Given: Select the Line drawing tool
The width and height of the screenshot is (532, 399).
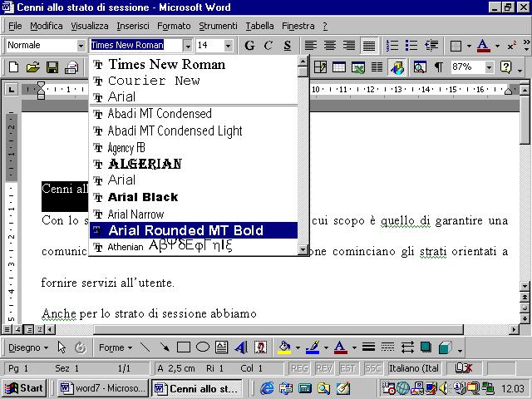Looking at the screenshot, I should click(x=145, y=347).
